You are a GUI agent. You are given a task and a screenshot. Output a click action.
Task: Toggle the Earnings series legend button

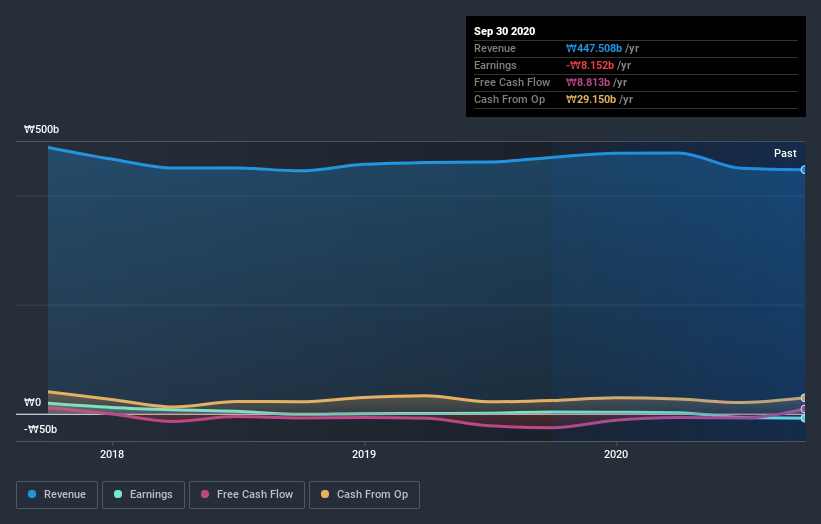point(143,495)
